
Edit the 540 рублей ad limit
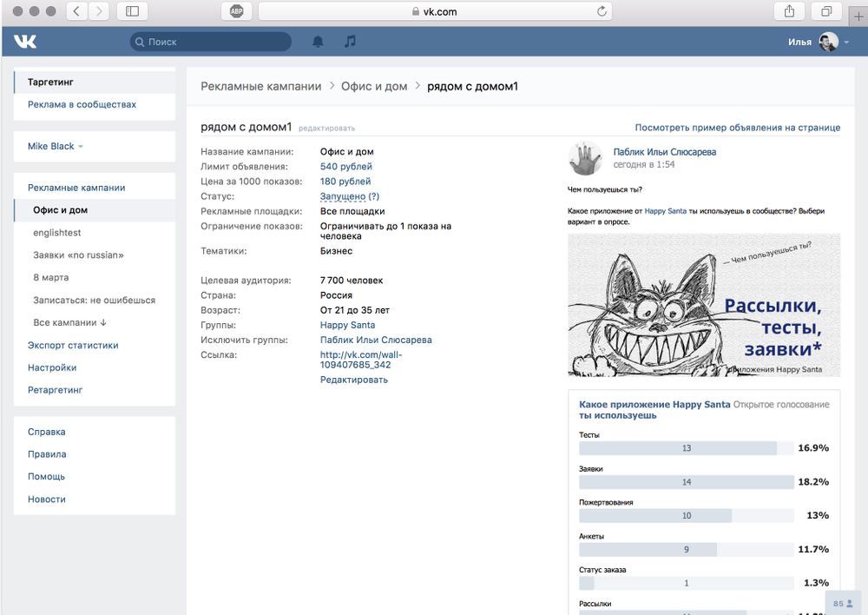[x=346, y=166]
